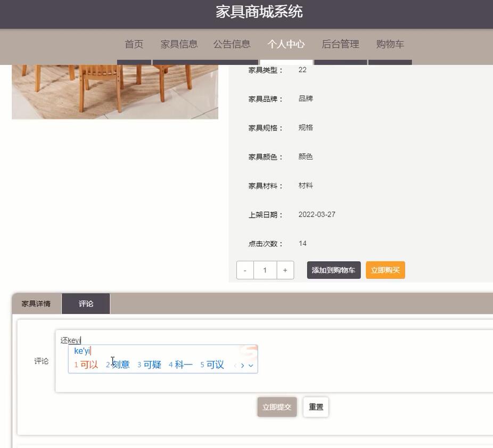Image resolution: width=493 pixels, height=448 pixels.
Task: Enter 后台管理 backend management
Action: [340, 44]
